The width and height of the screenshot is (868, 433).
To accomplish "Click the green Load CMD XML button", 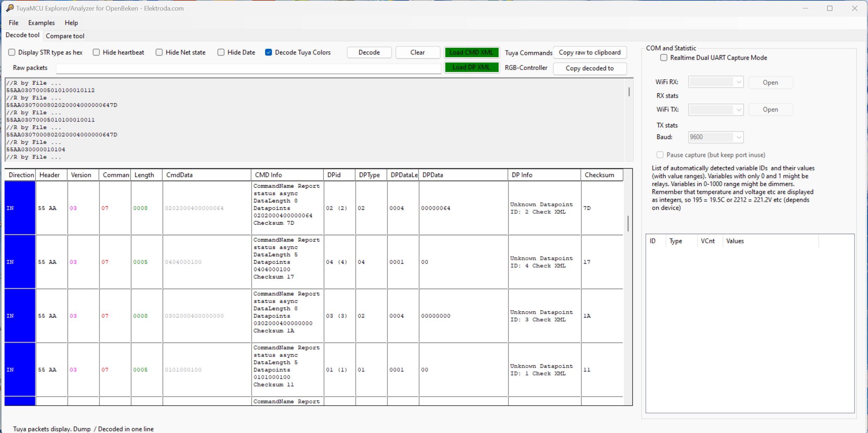I will point(471,52).
